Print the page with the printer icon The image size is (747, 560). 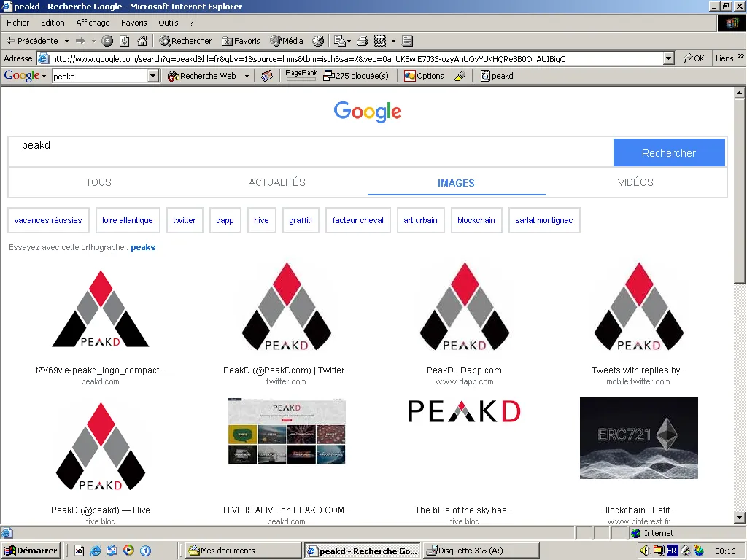(x=363, y=41)
